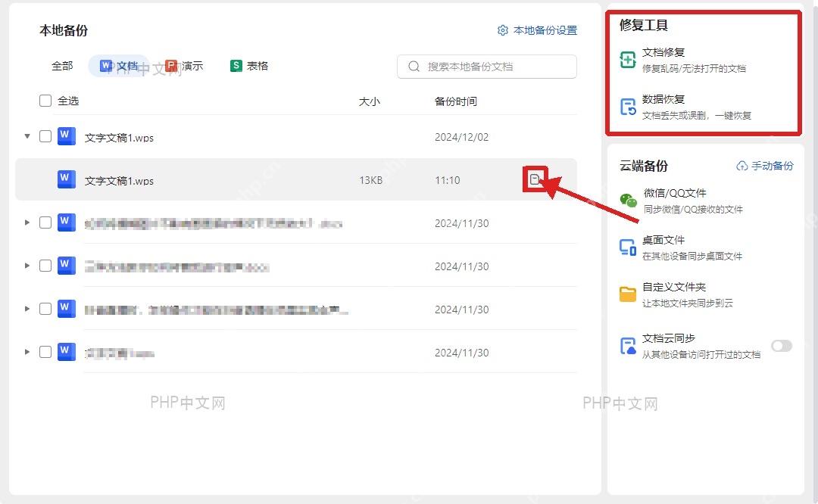Viewport: 818px width, 504px height.
Task: Click the 备份时间 column header
Action: pos(455,101)
